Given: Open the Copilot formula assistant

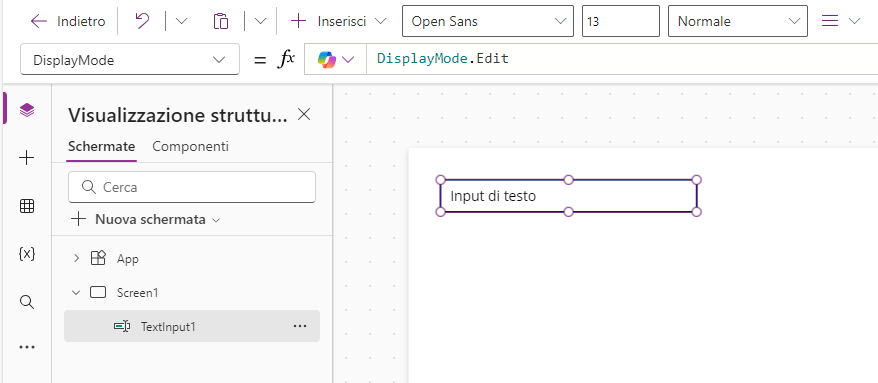Looking at the screenshot, I should [x=335, y=59].
